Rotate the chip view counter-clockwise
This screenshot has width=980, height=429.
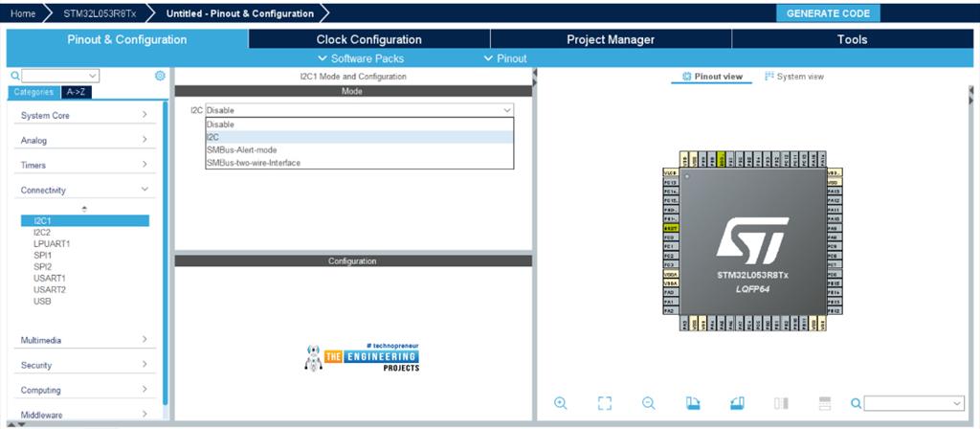736,403
